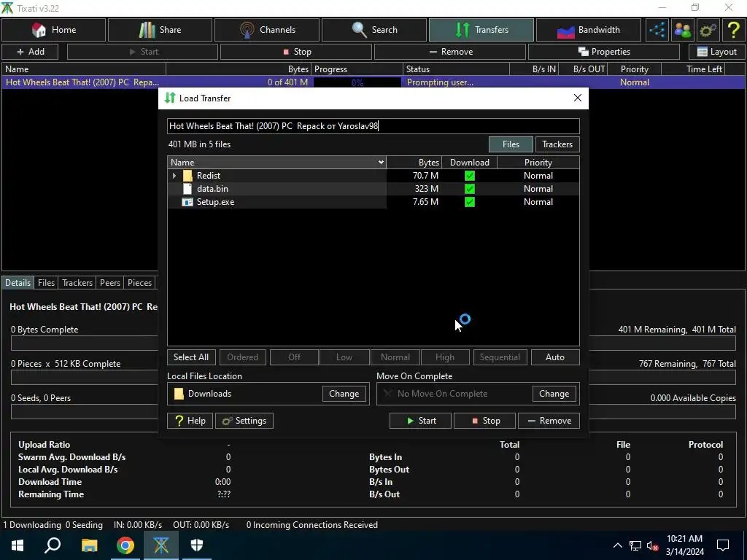Click Normal priority for Setup.exe

point(538,202)
